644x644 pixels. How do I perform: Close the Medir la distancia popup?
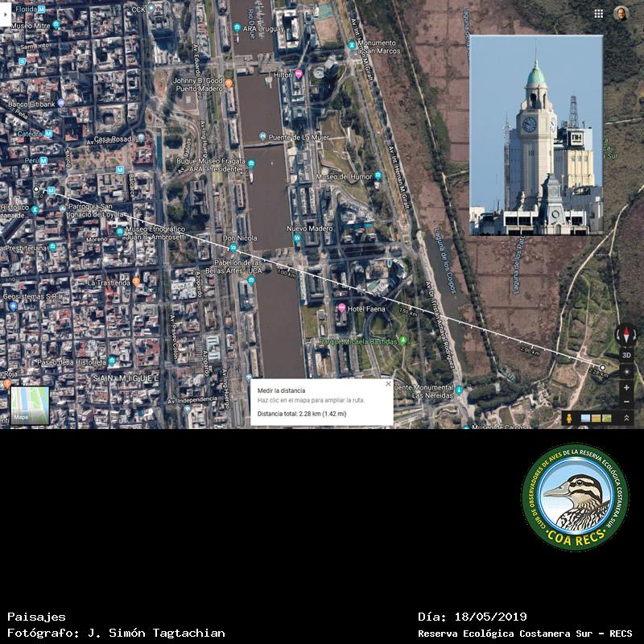tap(388, 384)
